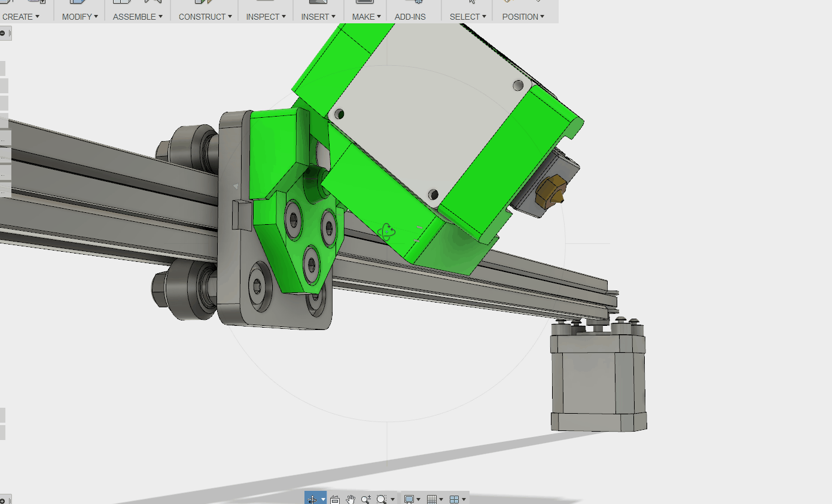The width and height of the screenshot is (832, 504).
Task: Open the INSPECT menu
Action: [266, 17]
